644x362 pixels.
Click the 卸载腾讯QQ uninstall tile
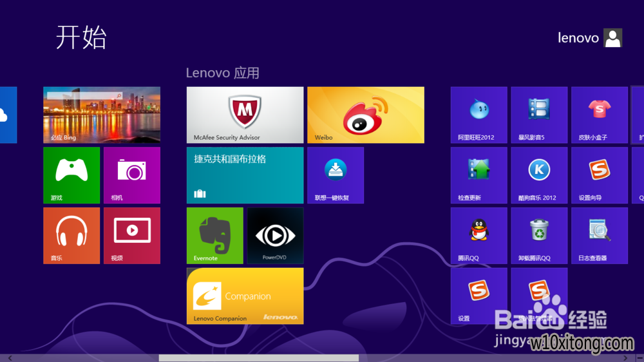pos(539,236)
